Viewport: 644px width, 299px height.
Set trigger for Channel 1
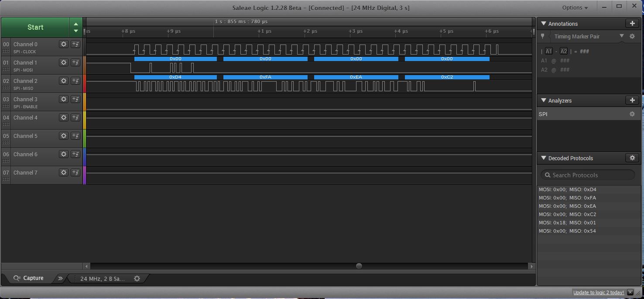coord(75,62)
